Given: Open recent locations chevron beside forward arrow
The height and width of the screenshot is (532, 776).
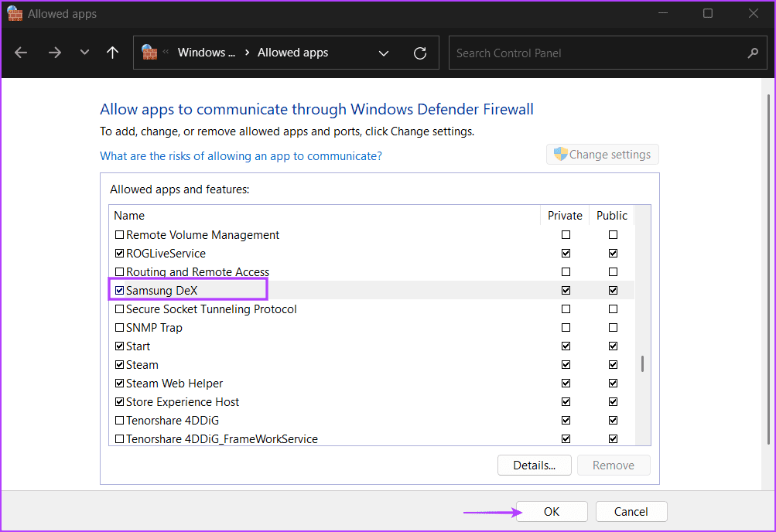Looking at the screenshot, I should [84, 52].
